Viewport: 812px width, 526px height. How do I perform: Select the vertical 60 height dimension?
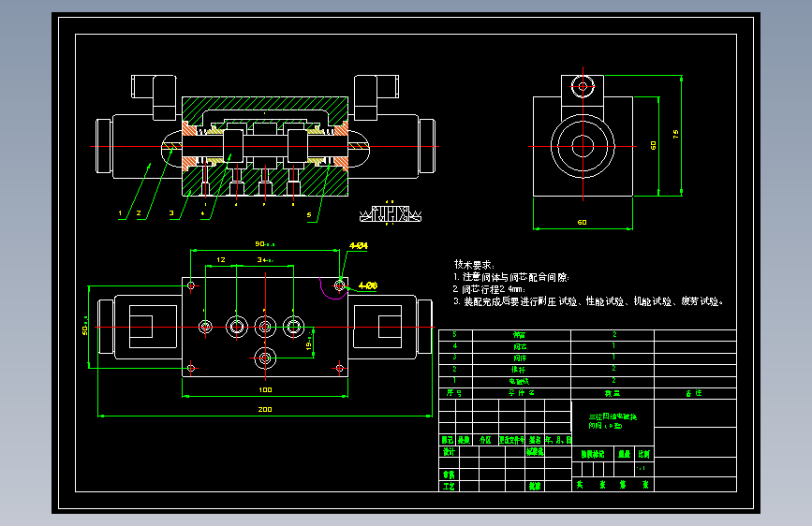point(653,146)
